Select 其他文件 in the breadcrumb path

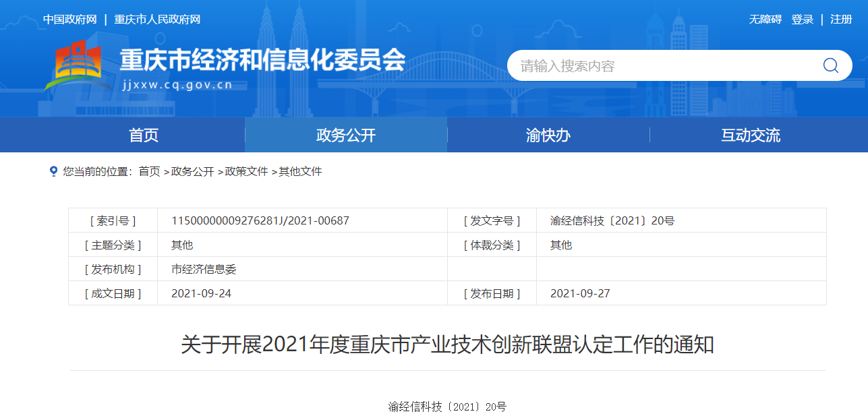[301, 171]
